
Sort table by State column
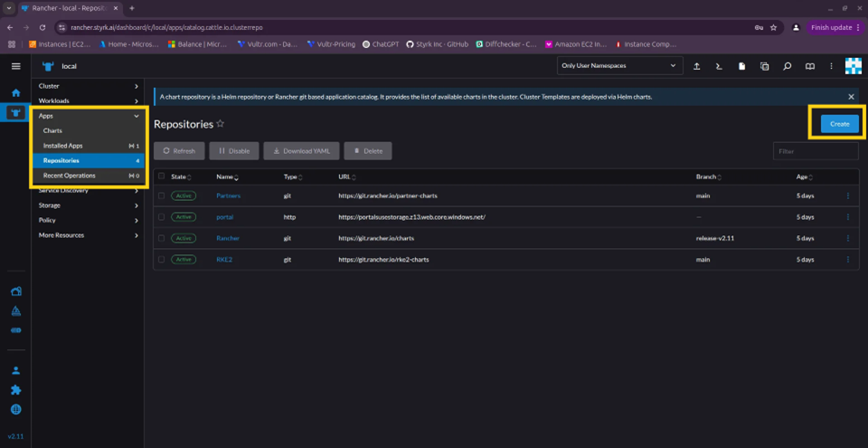pyautogui.click(x=181, y=176)
